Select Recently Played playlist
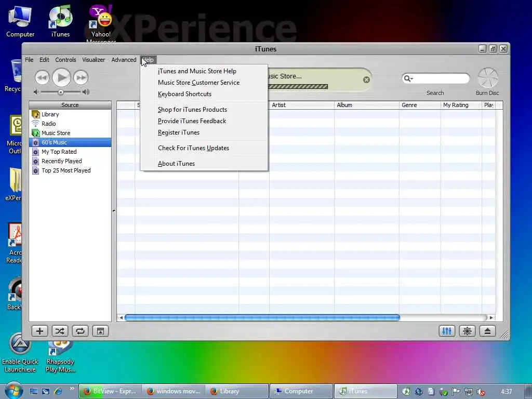The width and height of the screenshot is (532, 399). tap(70, 161)
